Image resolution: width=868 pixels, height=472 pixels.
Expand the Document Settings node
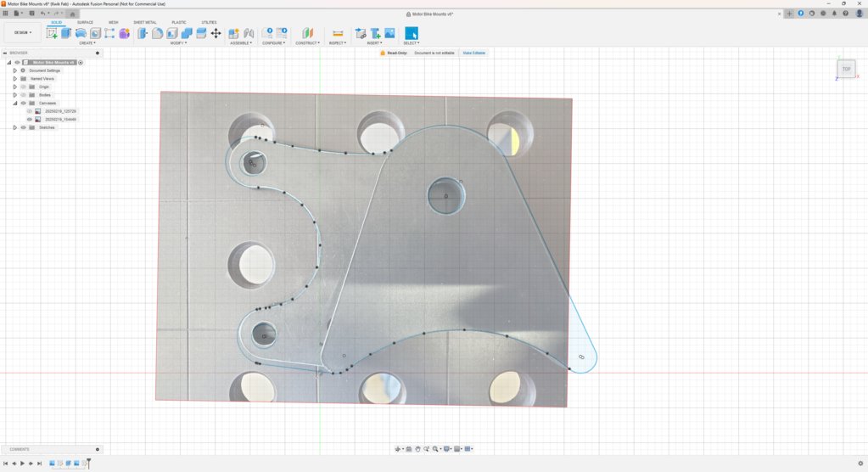[x=15, y=70]
